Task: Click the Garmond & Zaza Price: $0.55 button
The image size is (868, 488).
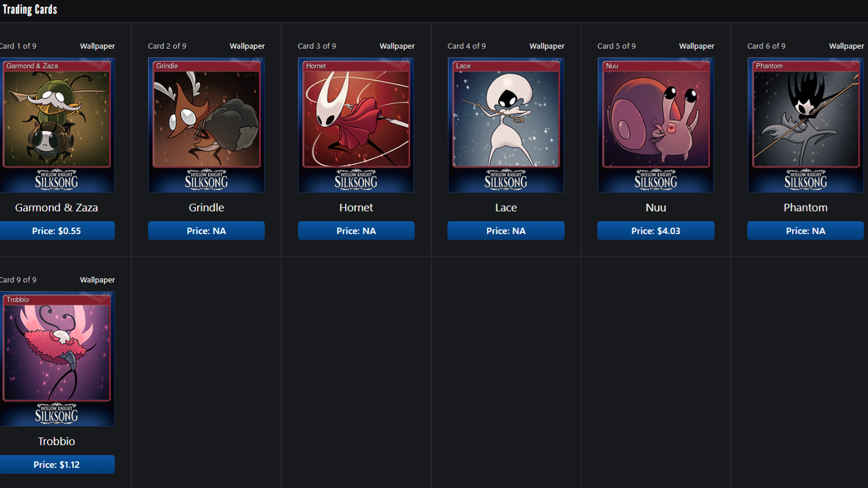Action: tap(56, 230)
